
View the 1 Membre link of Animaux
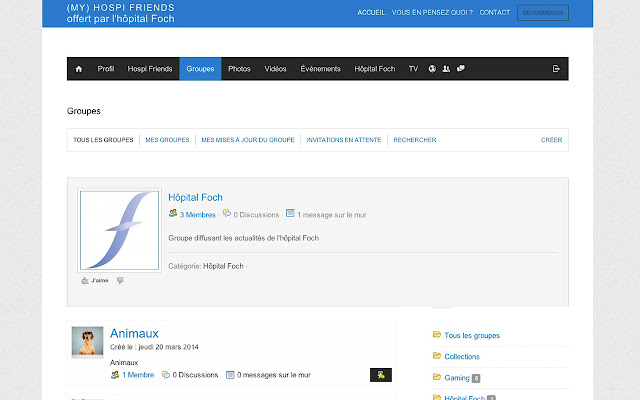(138, 375)
